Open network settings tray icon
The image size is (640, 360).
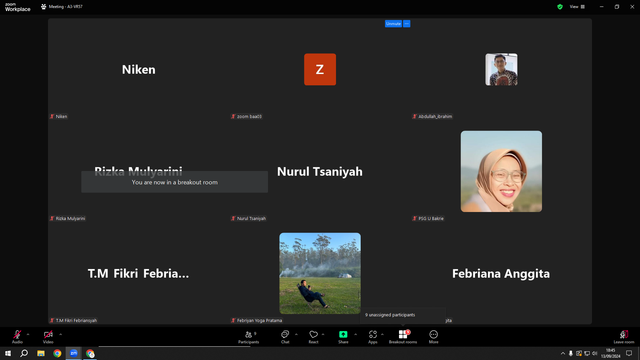pos(587,353)
